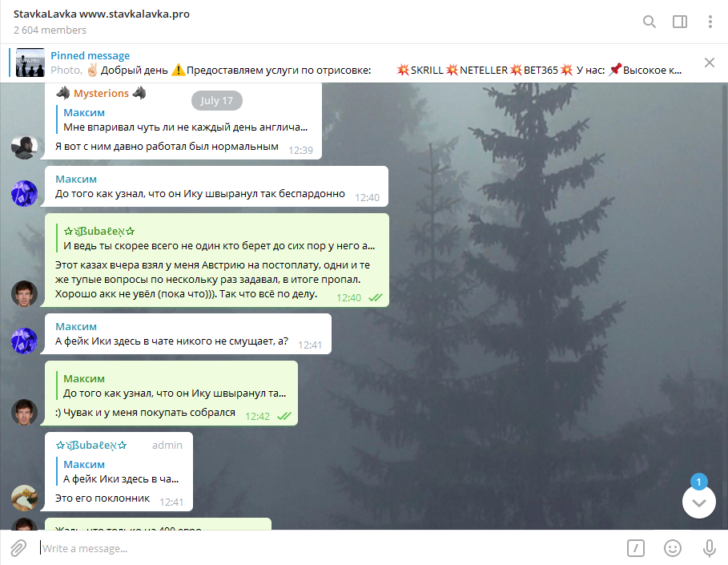Click the July 17 date badge
728x565 pixels.
tap(216, 100)
